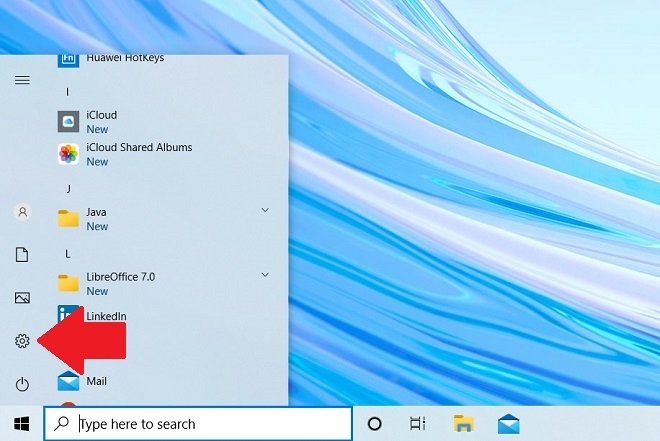Launch the iCloud app icon
Screen dimensions: 660x441
click(68, 122)
